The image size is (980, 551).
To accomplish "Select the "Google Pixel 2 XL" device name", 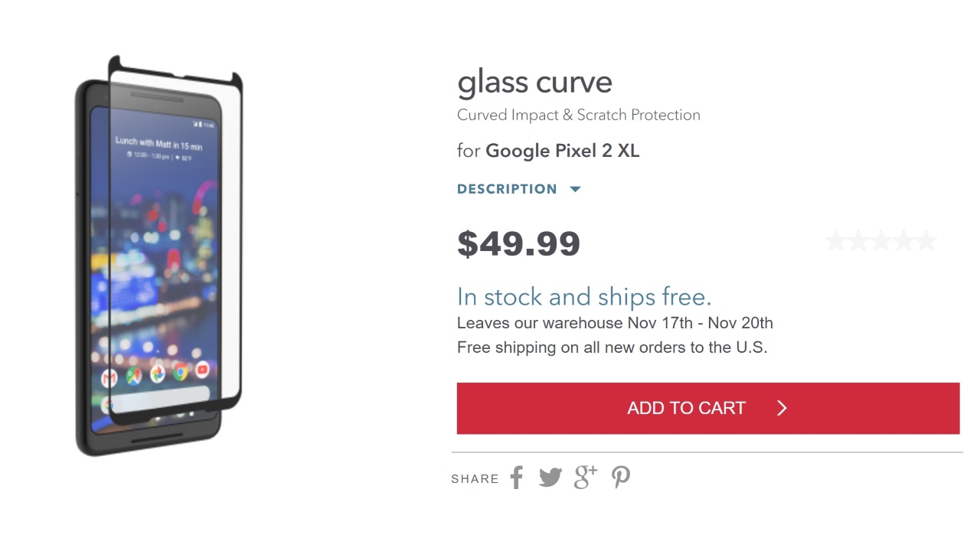I will [562, 151].
